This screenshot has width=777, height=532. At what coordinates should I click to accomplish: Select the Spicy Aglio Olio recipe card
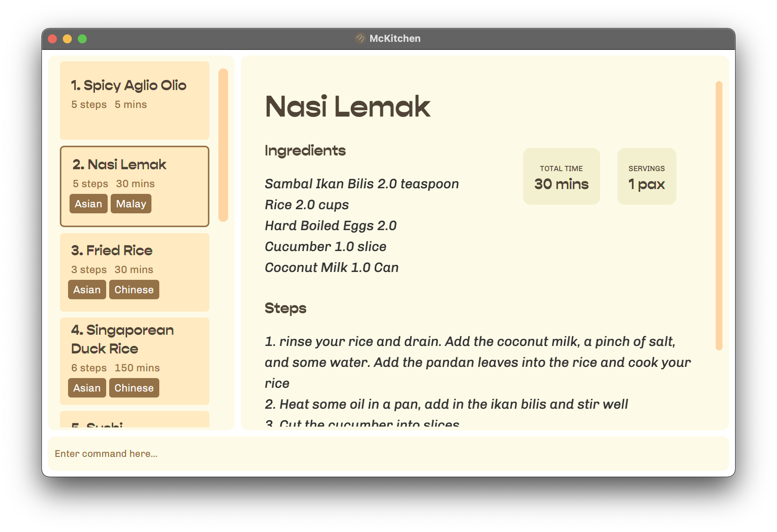point(134,100)
